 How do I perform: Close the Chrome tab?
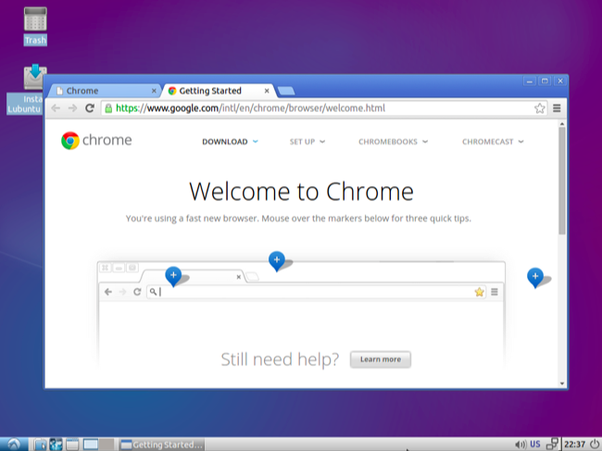tap(154, 91)
